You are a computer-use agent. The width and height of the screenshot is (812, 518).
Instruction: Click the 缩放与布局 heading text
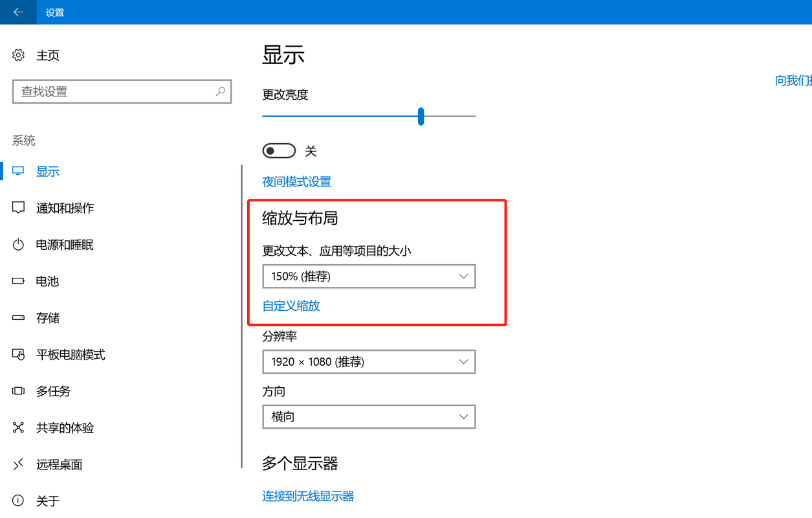(300, 218)
